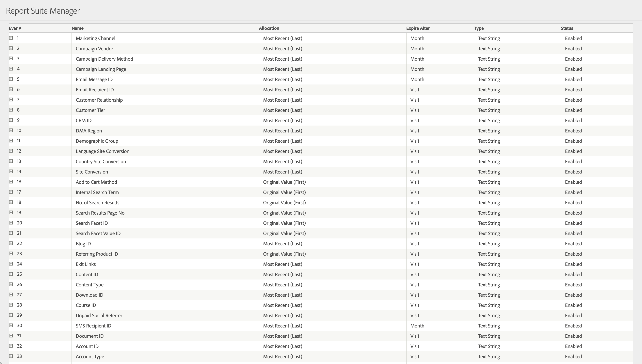Select the Internal Search Term name cell
The width and height of the screenshot is (642, 364).
coord(97,192)
